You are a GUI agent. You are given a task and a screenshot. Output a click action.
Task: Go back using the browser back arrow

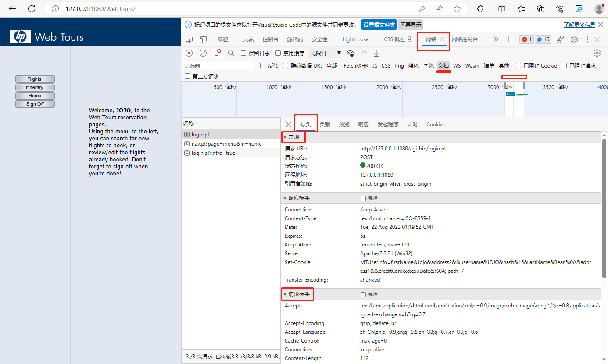(x=12, y=9)
